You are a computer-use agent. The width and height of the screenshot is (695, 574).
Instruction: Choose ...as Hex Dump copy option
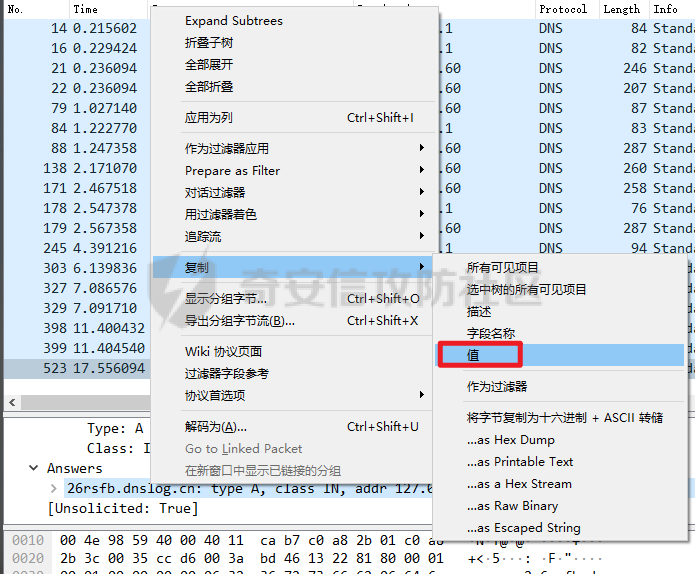510,440
